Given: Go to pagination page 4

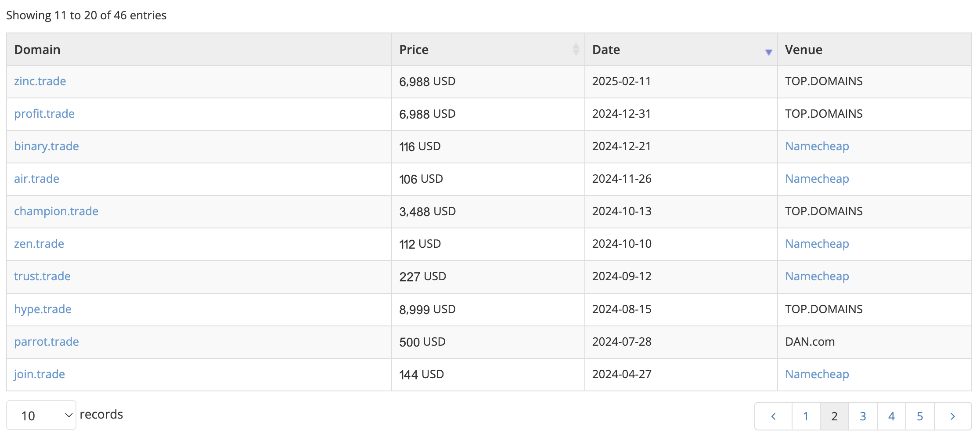Looking at the screenshot, I should [891, 416].
